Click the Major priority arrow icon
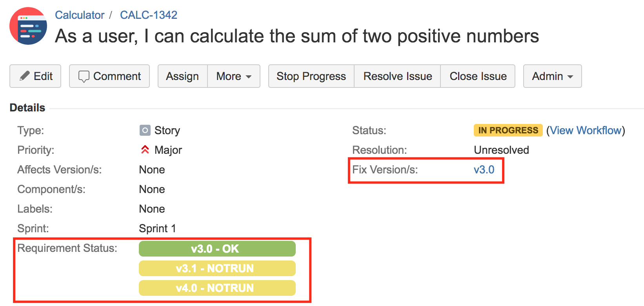The image size is (644, 306). click(145, 149)
